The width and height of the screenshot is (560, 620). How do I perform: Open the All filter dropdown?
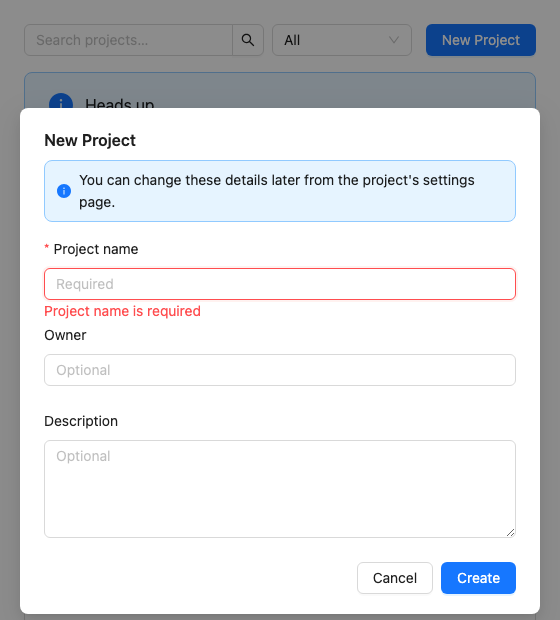342,40
